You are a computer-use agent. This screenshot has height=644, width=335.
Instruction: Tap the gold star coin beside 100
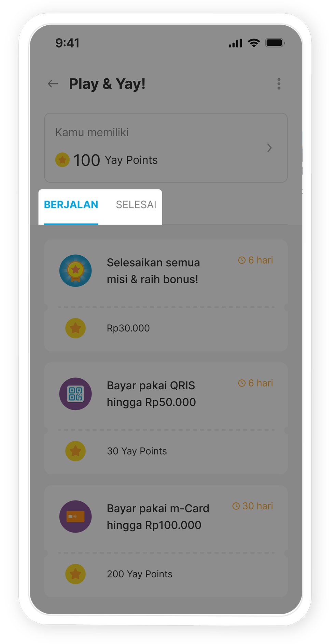[x=62, y=160]
